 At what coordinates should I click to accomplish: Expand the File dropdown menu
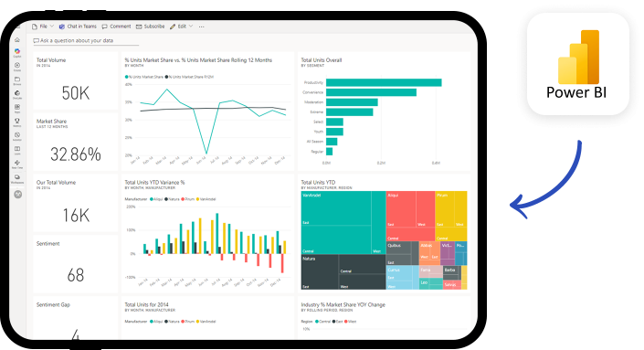coord(43,27)
